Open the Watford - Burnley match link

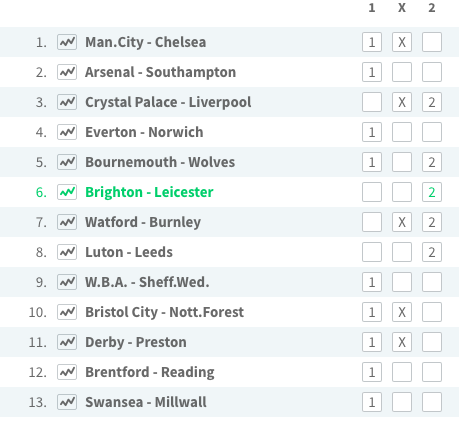[143, 222]
